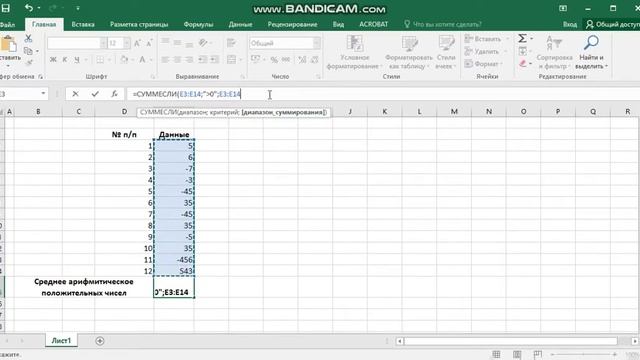Click the cell borders icon
The width and height of the screenshot is (640, 360).
click(100, 60)
